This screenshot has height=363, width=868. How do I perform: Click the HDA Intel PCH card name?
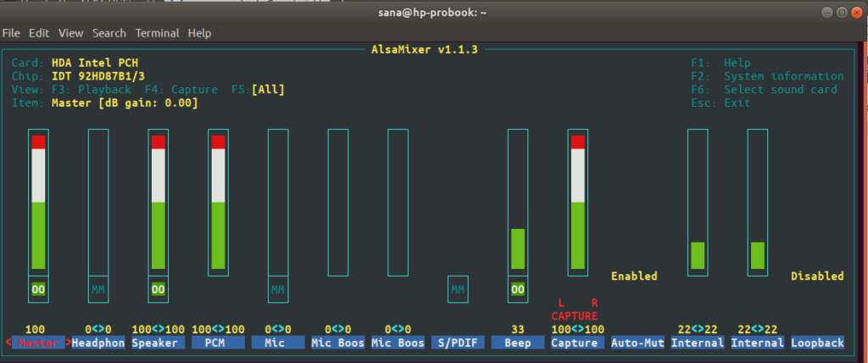coord(95,63)
